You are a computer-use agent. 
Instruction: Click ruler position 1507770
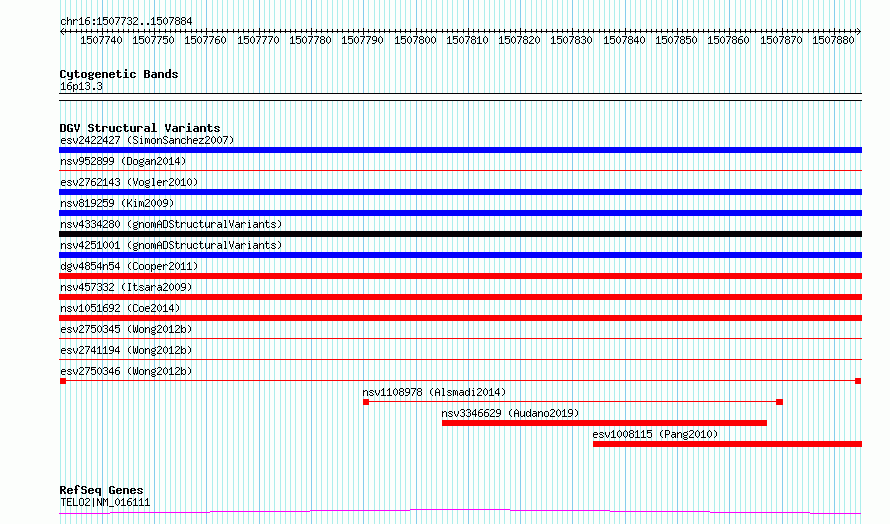pyautogui.click(x=258, y=40)
